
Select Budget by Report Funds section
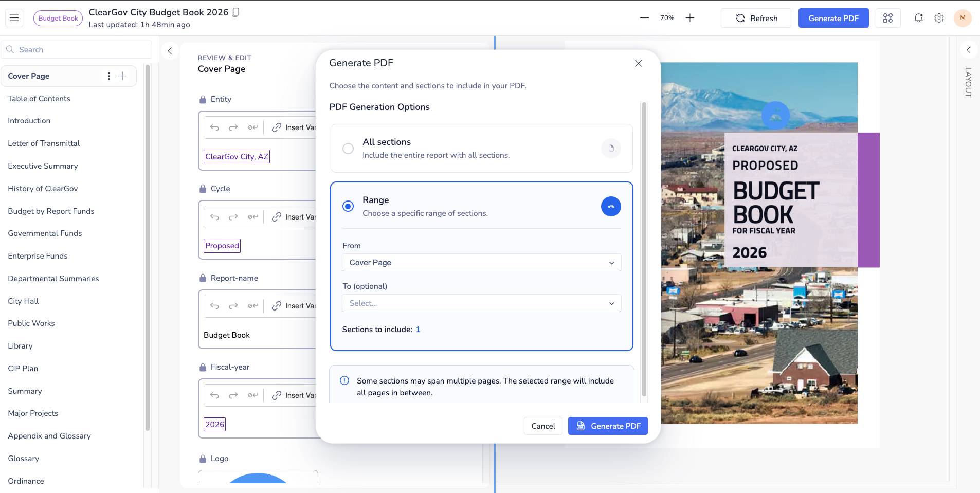tap(51, 211)
